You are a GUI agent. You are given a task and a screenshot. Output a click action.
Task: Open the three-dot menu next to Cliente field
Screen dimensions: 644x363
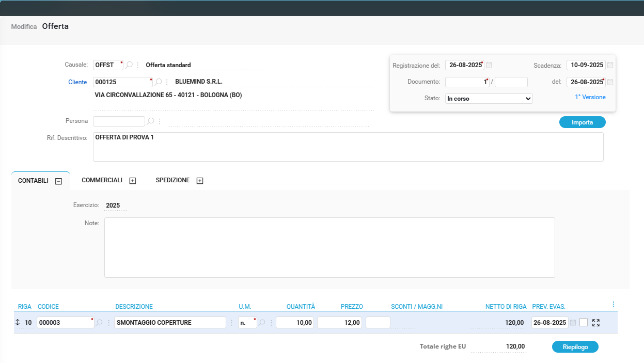tap(167, 82)
